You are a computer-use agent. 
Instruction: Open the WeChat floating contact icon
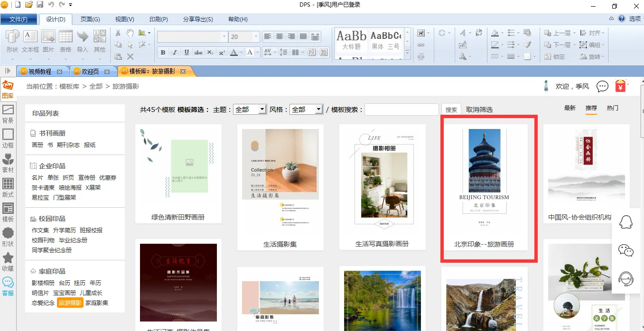[626, 250]
